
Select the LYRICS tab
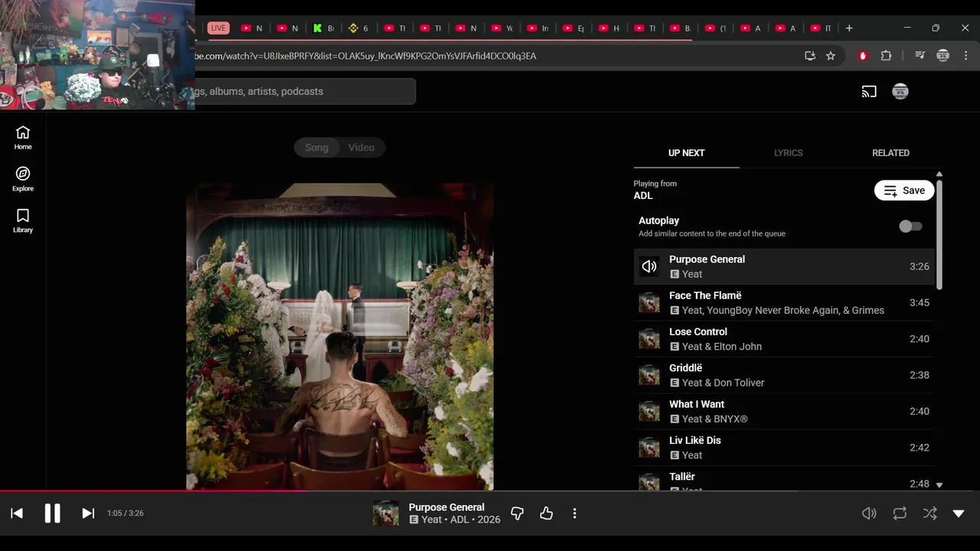[788, 153]
